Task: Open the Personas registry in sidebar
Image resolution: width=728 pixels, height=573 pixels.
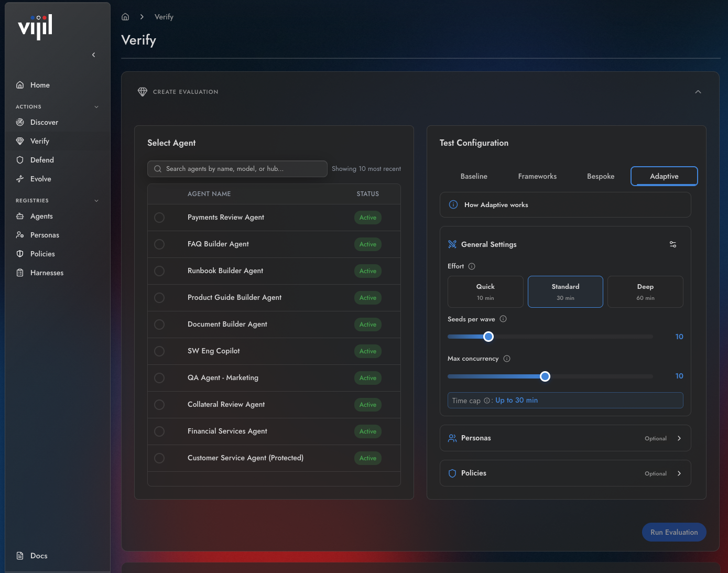Action: pos(58,235)
